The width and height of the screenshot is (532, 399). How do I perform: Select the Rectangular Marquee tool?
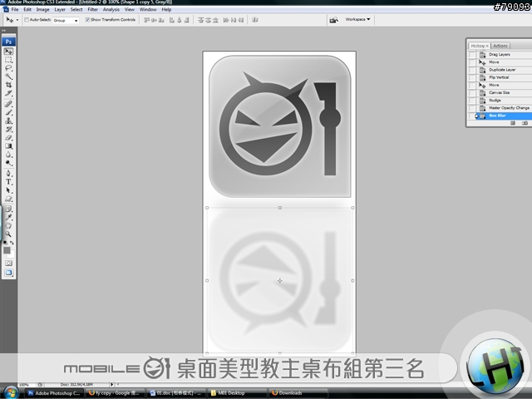(x=8, y=60)
